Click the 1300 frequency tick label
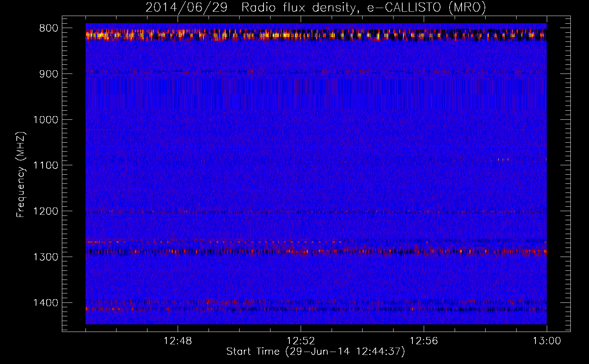589x364 pixels. pos(46,257)
